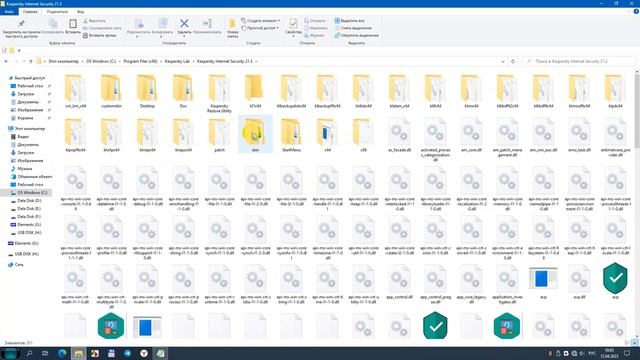Click the search box for this folder
The width and height of the screenshot is (640, 360).
coord(578,62)
